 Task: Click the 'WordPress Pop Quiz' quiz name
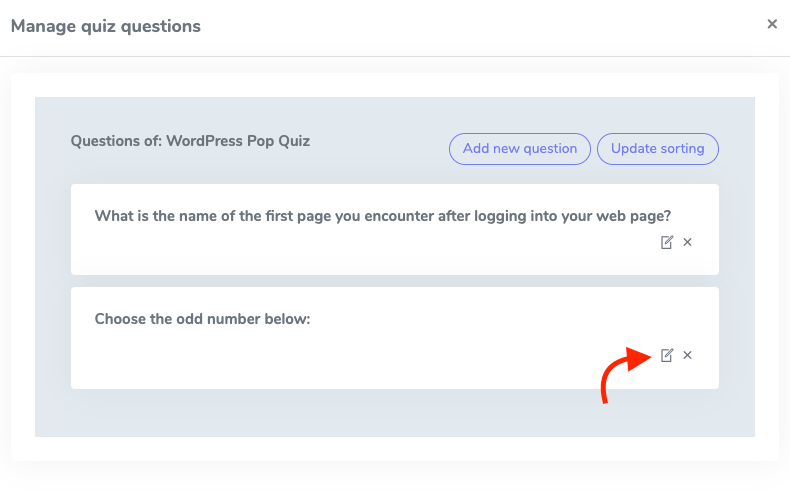pyautogui.click(x=238, y=141)
